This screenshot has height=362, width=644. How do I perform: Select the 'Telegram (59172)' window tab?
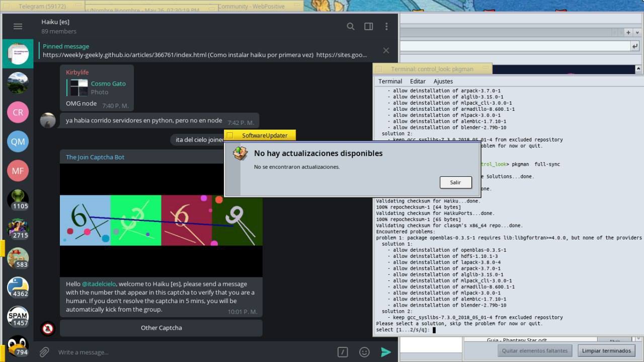coord(41,7)
